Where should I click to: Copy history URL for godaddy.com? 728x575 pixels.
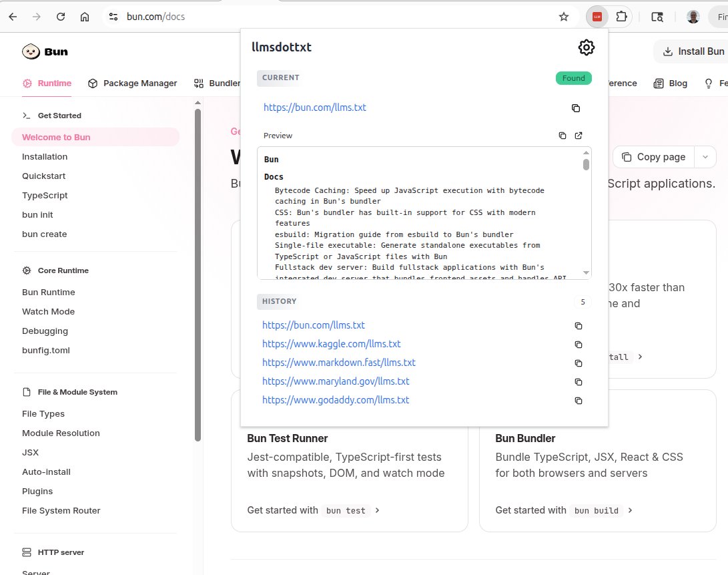(x=579, y=400)
